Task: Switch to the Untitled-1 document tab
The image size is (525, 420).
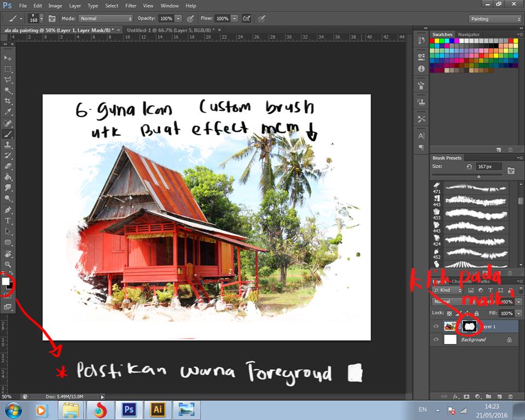Action: coord(171,30)
